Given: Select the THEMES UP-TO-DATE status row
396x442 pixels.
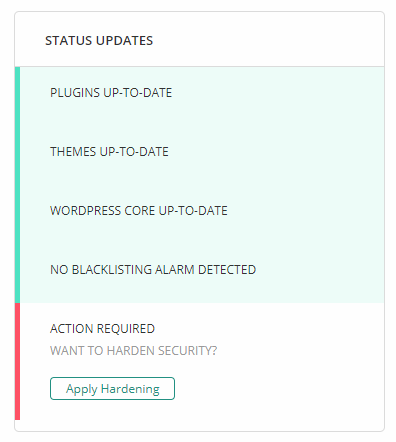Looking at the screenshot, I should click(x=202, y=152).
